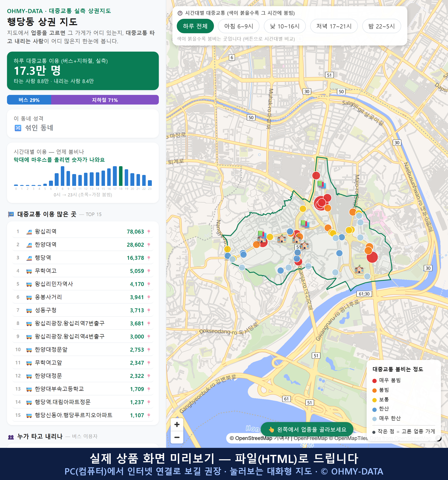Image resolution: width=448 pixels, height=480 pixels.
Task: Click subway train icon beside 왕십리역
Action: click(x=29, y=232)
